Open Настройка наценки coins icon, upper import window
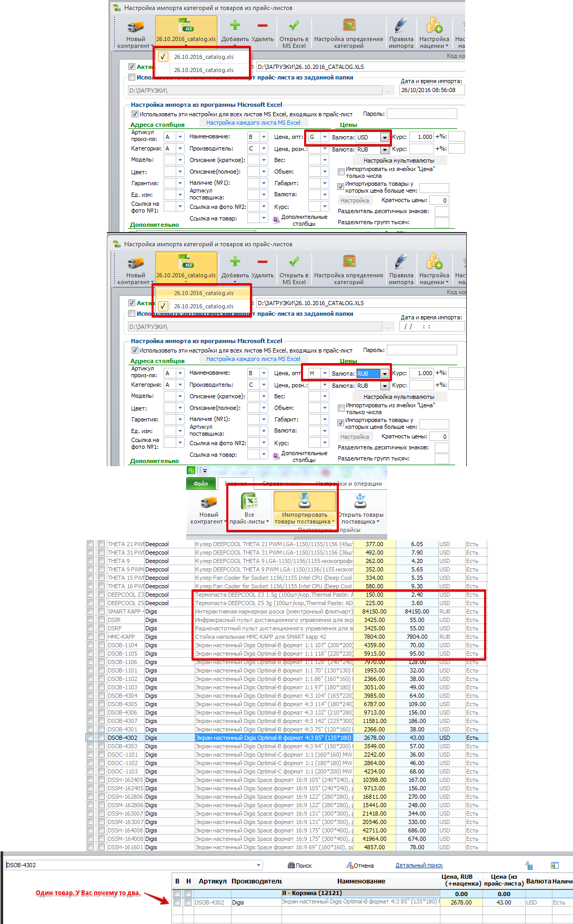Screen dimensions: 573x924 point(434,25)
